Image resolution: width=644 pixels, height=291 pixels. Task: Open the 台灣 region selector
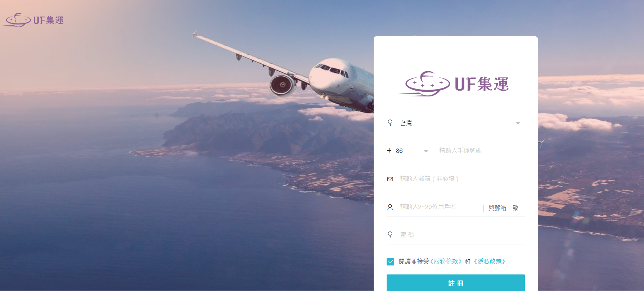[x=456, y=123]
